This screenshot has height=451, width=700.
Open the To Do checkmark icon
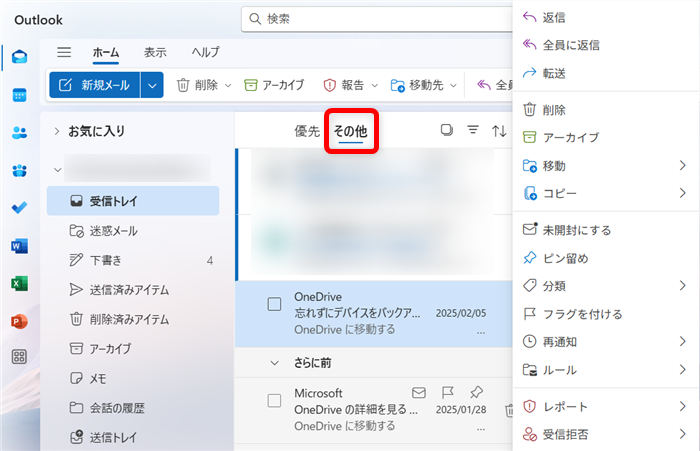coord(19,208)
